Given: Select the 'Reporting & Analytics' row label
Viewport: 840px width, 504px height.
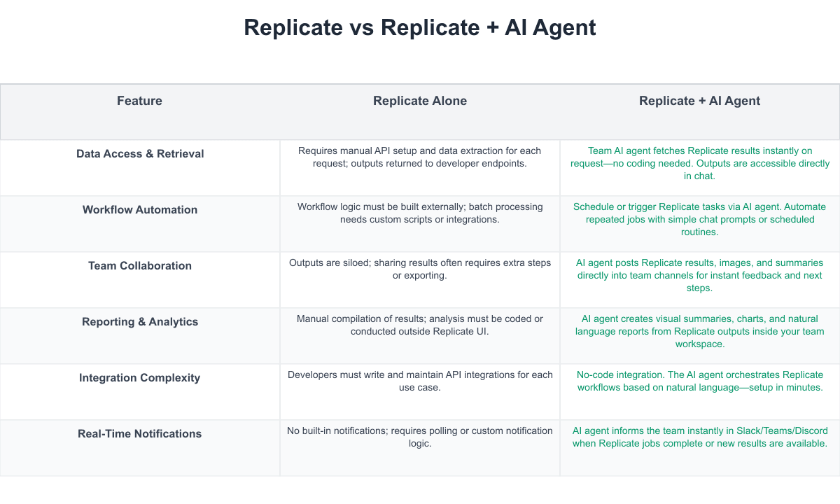Looking at the screenshot, I should coord(140,322).
